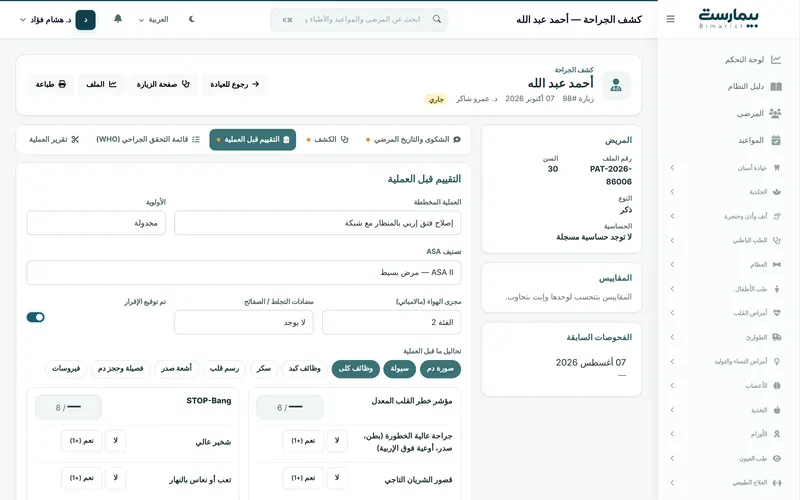The width and height of the screenshot is (800, 500).
Task: Click the ear icon for أنف وأذن وحنجرة
Action: click(777, 216)
